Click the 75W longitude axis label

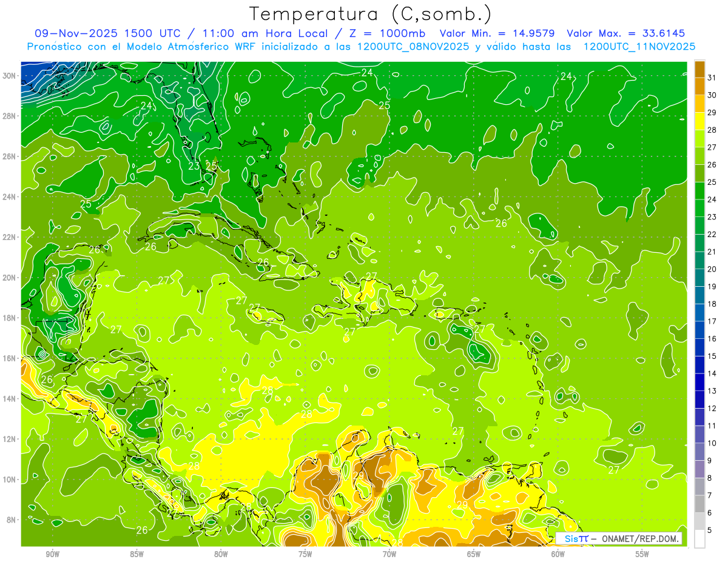[305, 554]
